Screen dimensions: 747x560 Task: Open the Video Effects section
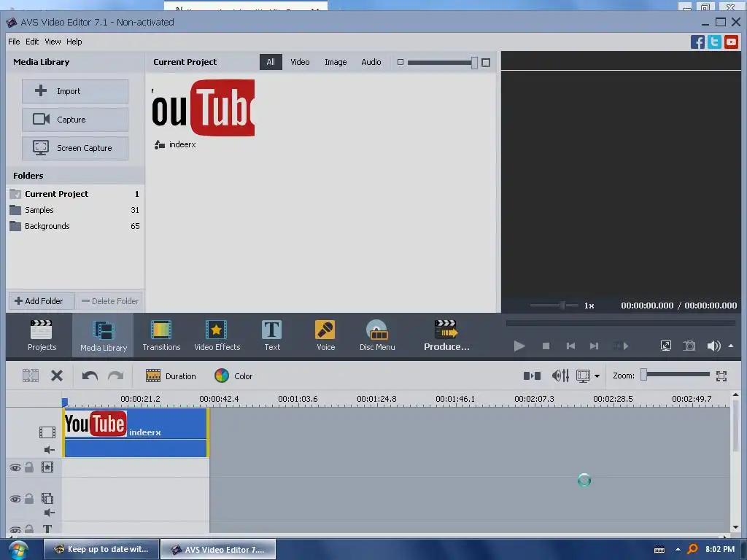217,335
